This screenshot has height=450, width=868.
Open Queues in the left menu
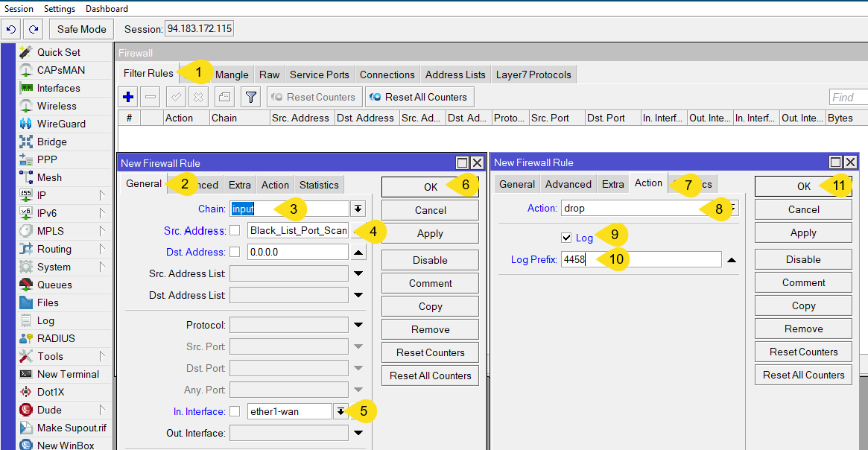(54, 285)
